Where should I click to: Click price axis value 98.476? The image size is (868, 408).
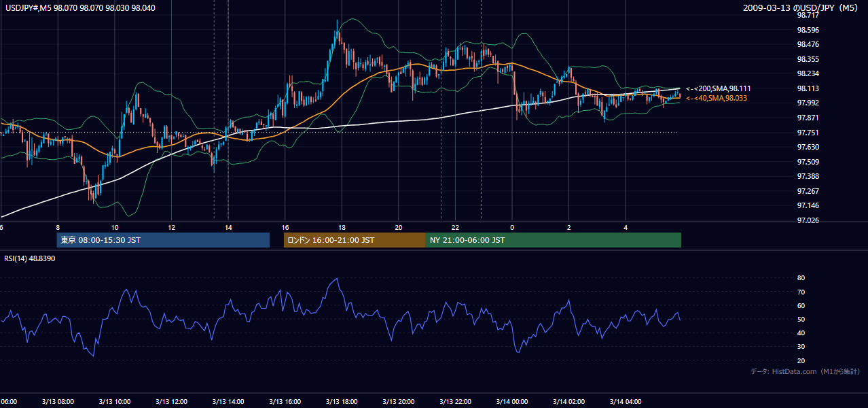point(808,45)
